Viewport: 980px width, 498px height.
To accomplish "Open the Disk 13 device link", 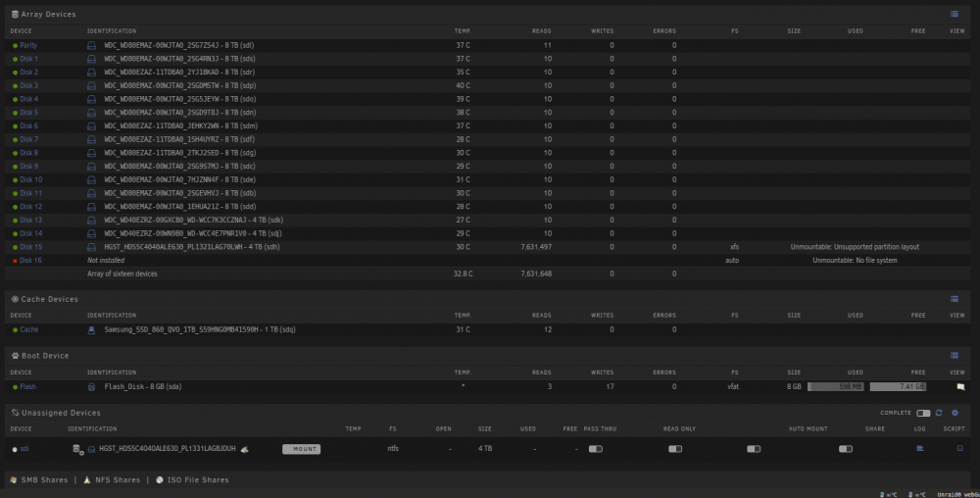I will point(30,220).
